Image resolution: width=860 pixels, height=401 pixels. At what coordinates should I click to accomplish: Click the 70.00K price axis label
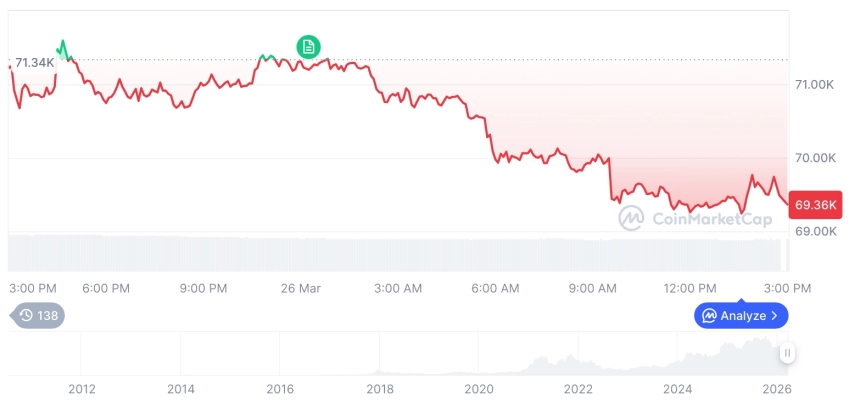(x=814, y=158)
